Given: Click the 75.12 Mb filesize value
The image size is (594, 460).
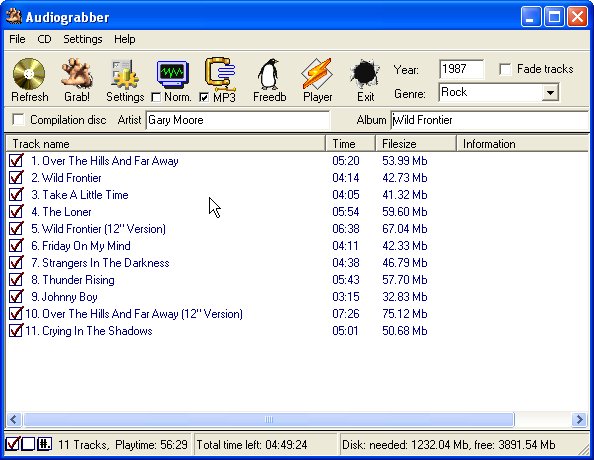Looking at the screenshot, I should point(405,314).
